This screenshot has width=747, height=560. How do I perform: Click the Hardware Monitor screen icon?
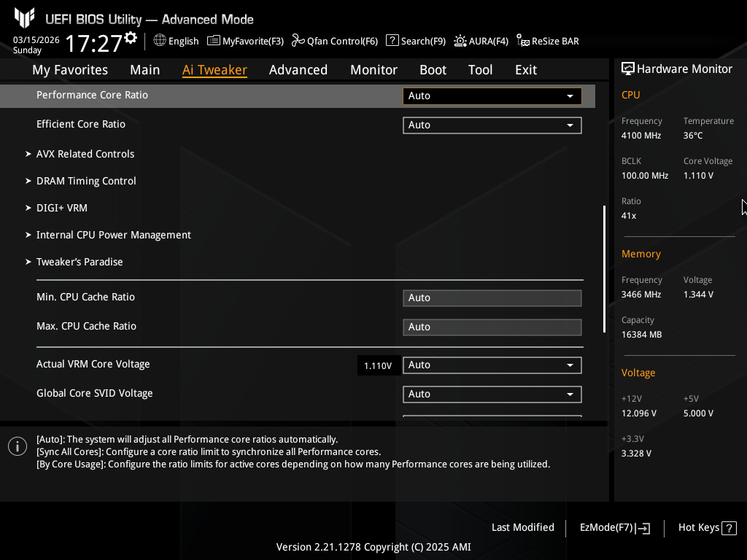628,69
